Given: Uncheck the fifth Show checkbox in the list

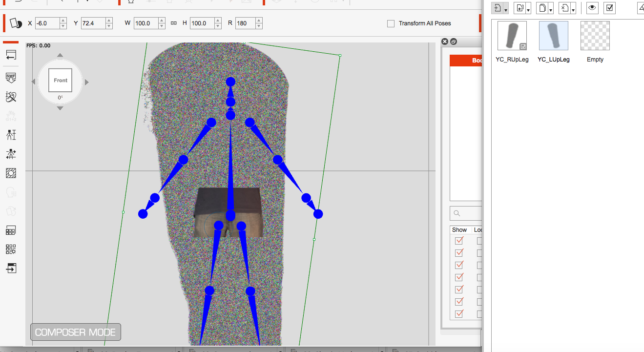Looking at the screenshot, I should (459, 290).
